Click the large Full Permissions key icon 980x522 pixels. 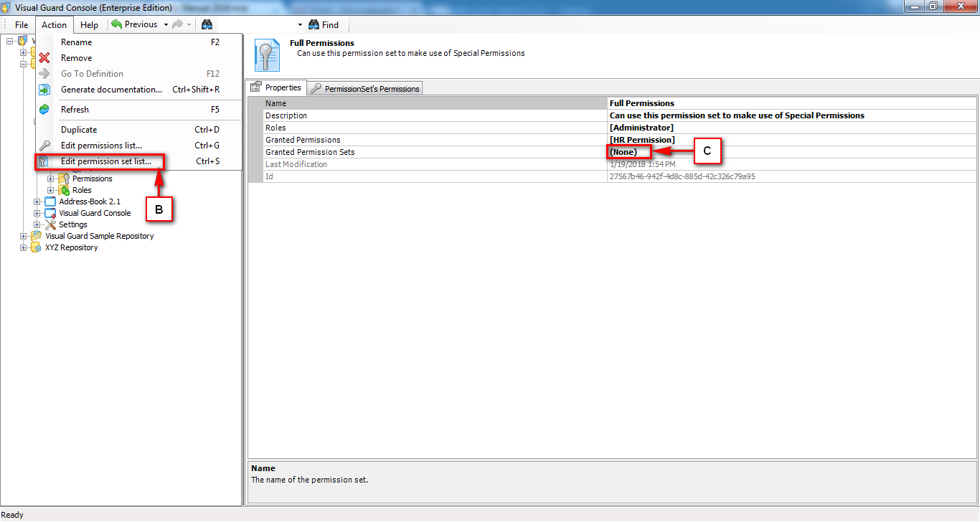(x=267, y=55)
